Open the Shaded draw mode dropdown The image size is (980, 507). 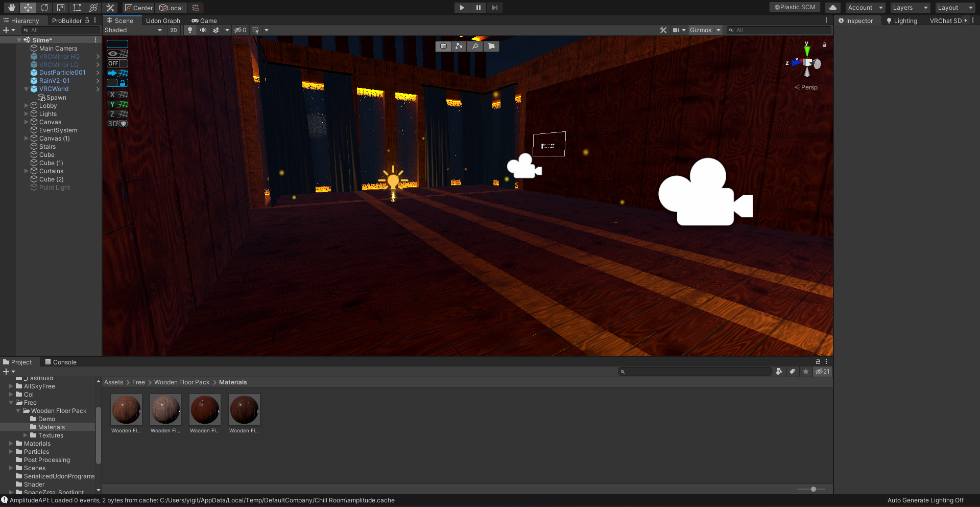click(133, 30)
